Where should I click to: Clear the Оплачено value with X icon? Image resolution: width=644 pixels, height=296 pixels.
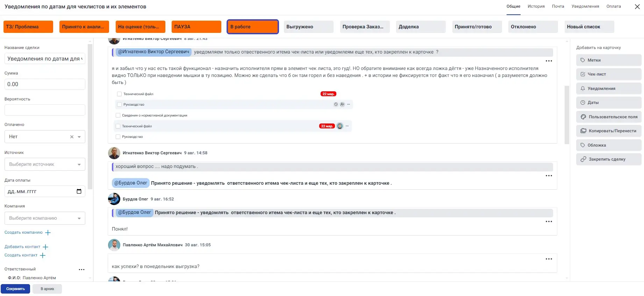click(72, 137)
